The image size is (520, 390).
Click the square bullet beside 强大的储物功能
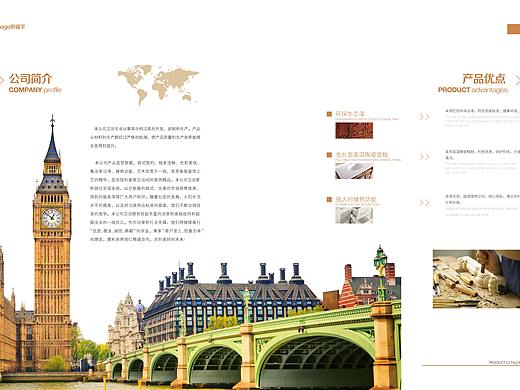(329, 199)
